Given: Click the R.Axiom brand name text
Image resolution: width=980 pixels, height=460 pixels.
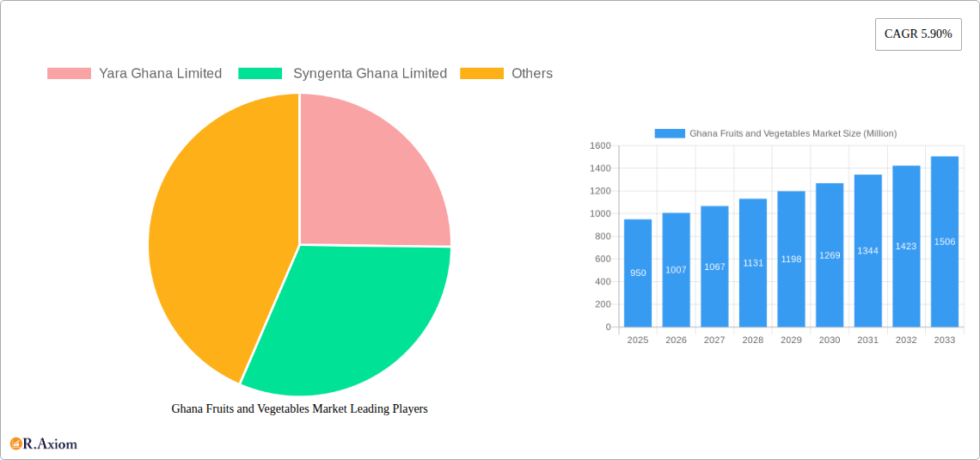Looking at the screenshot, I should pos(51,445).
